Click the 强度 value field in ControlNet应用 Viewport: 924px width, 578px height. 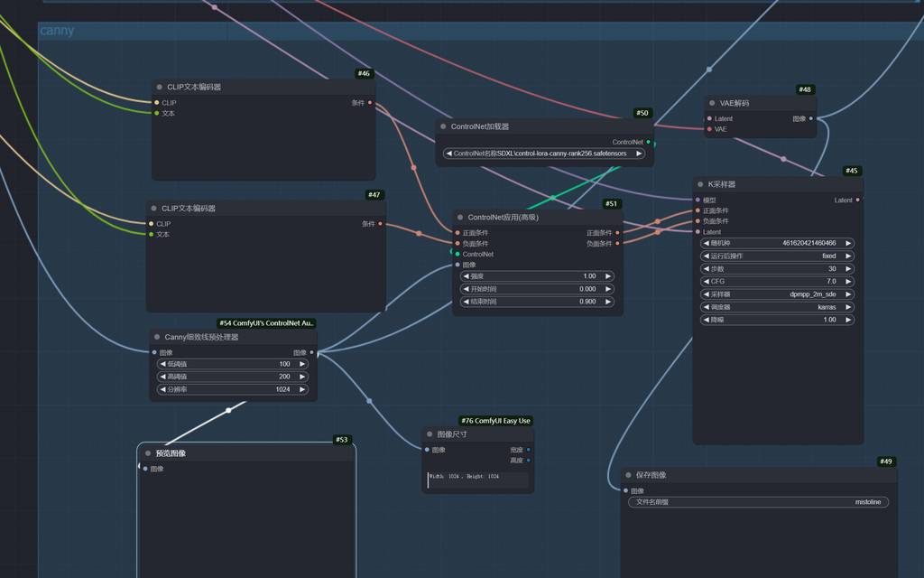click(x=537, y=276)
